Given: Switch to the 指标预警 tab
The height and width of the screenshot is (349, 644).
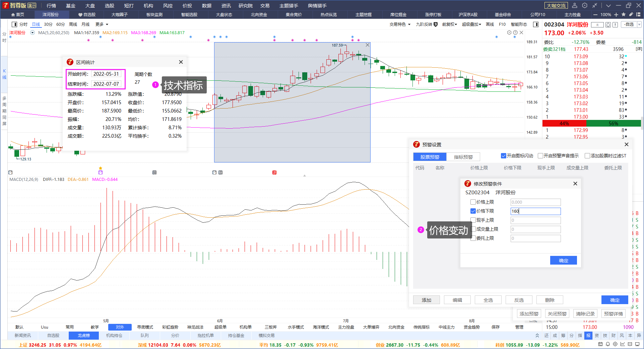Looking at the screenshot, I should point(463,157).
